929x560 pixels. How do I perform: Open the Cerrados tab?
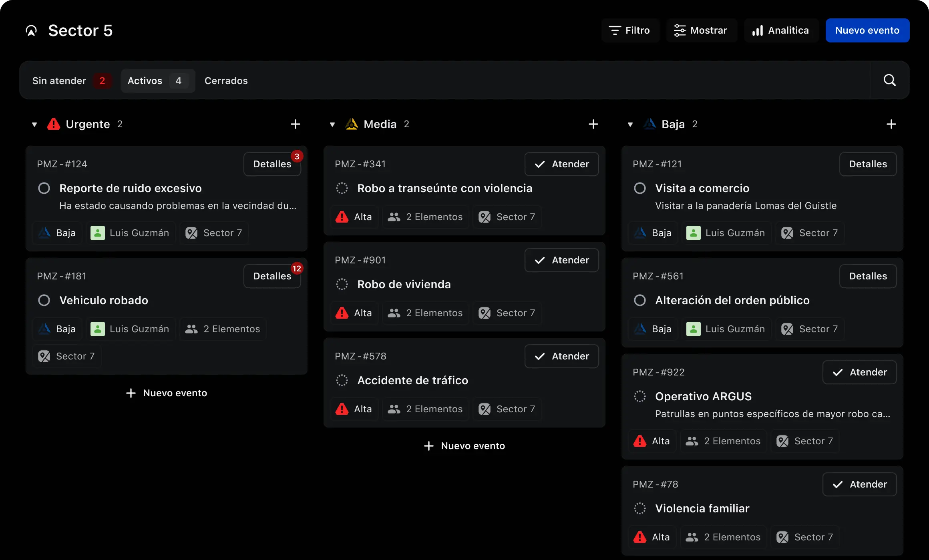tap(226, 81)
